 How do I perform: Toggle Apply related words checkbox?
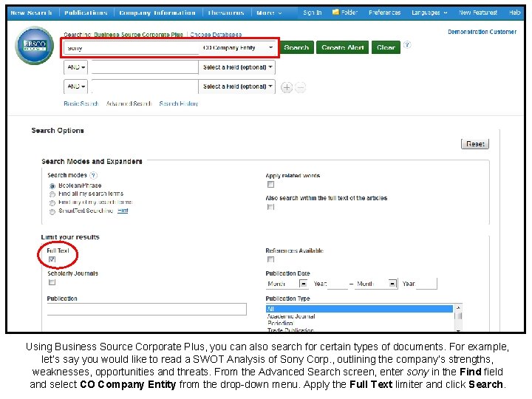coord(270,184)
